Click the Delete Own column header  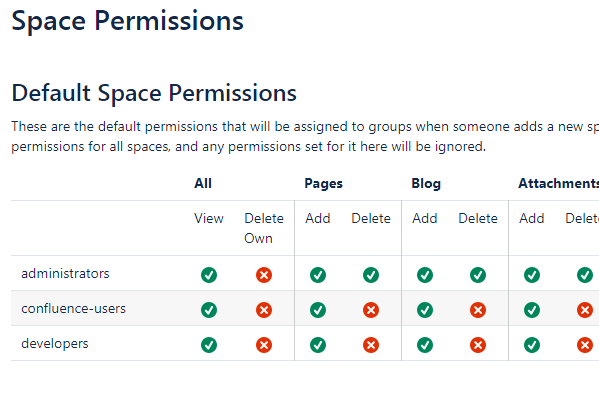264,228
